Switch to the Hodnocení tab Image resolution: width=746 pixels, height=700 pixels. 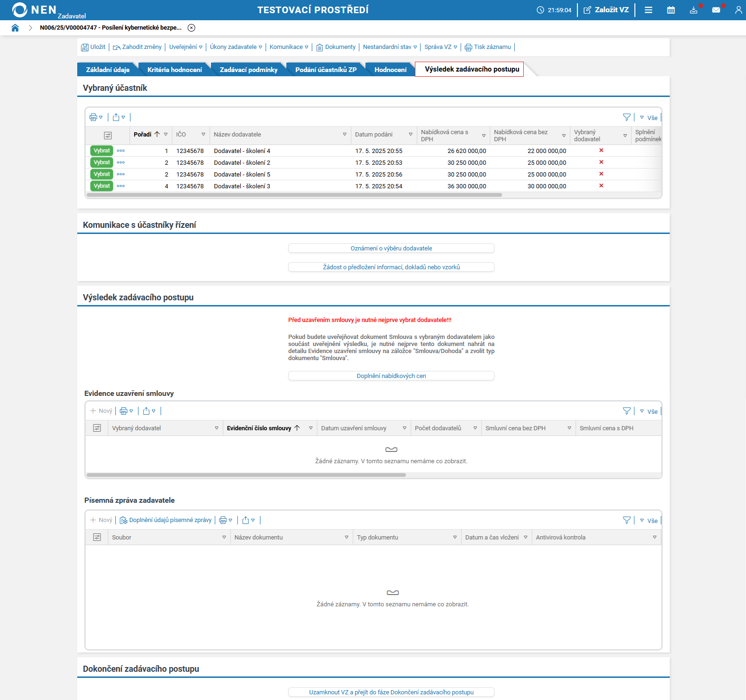click(390, 70)
